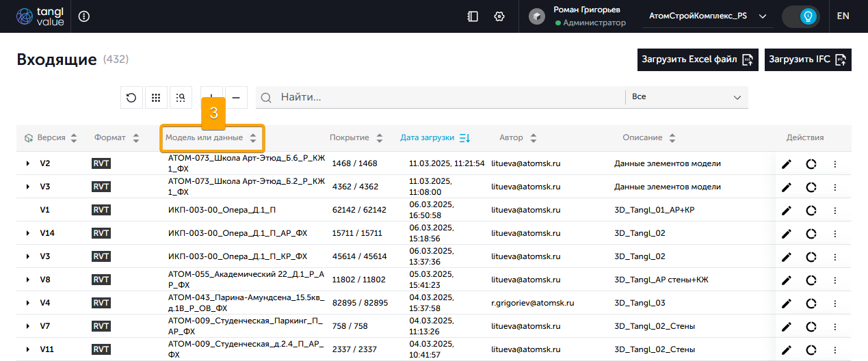The image size is (868, 361).
Task: Open the info icon in header
Action: 84,16
